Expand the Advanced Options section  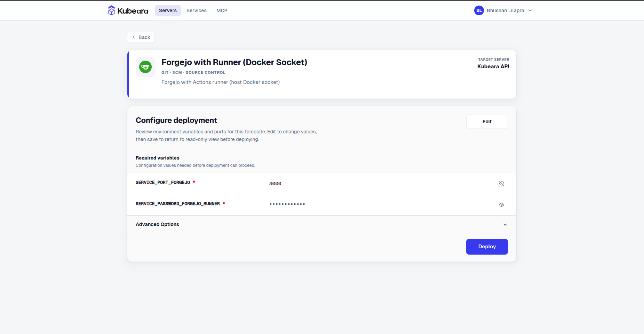[x=322, y=224]
